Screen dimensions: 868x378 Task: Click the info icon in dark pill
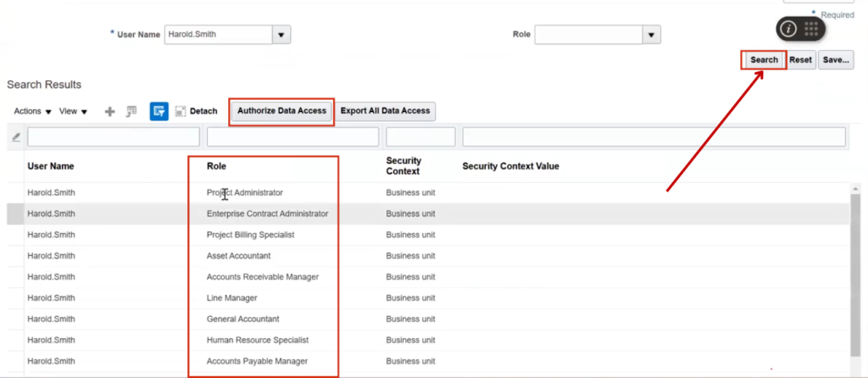(x=788, y=28)
